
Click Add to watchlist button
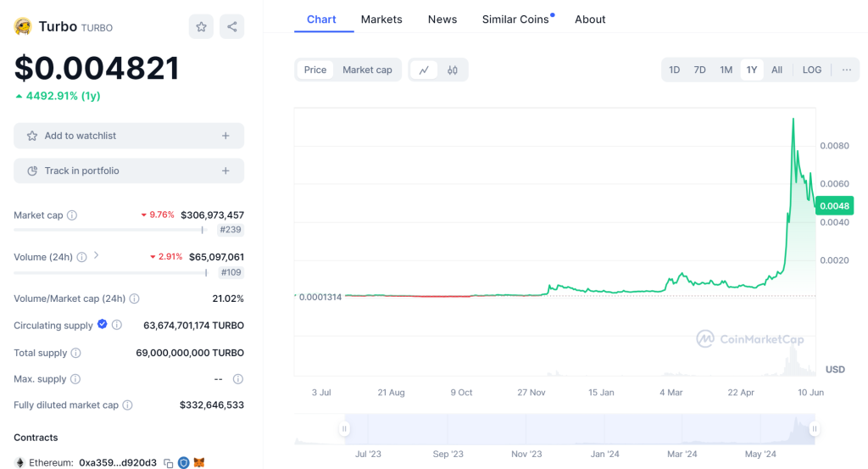coord(129,136)
